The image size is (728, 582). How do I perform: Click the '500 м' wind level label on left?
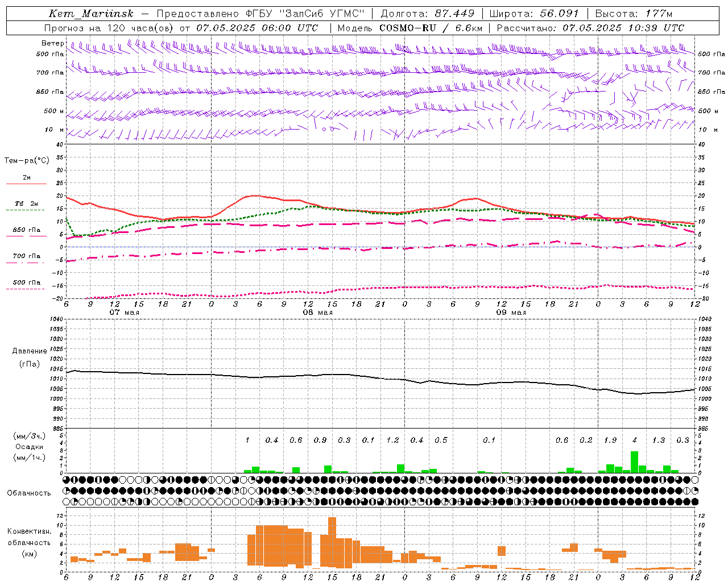coord(54,111)
